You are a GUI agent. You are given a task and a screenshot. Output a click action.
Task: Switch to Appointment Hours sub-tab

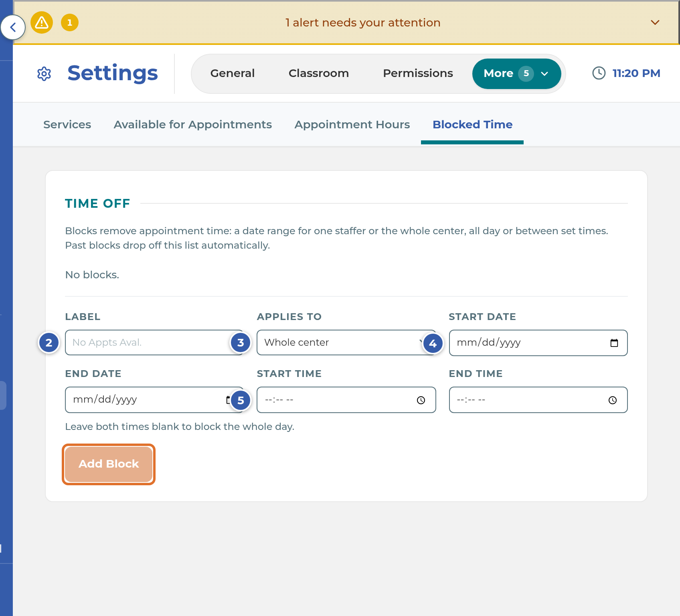tap(352, 124)
